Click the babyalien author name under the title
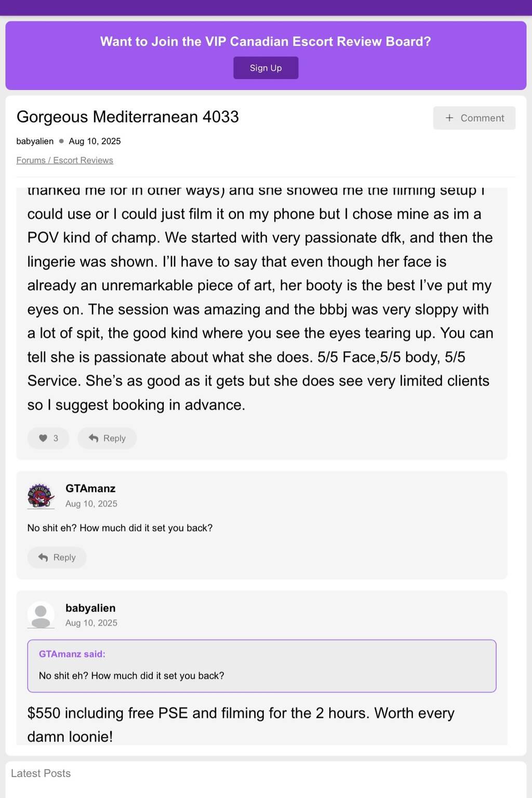532x798 pixels. coord(35,141)
